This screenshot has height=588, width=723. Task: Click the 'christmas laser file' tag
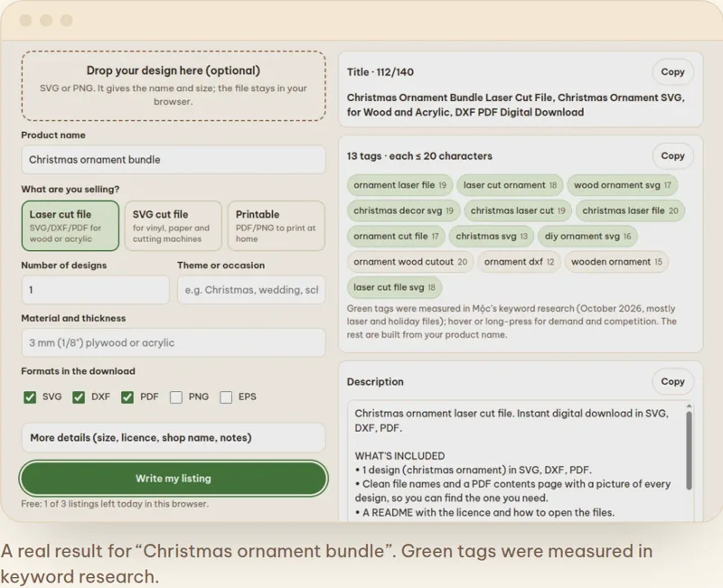630,210
